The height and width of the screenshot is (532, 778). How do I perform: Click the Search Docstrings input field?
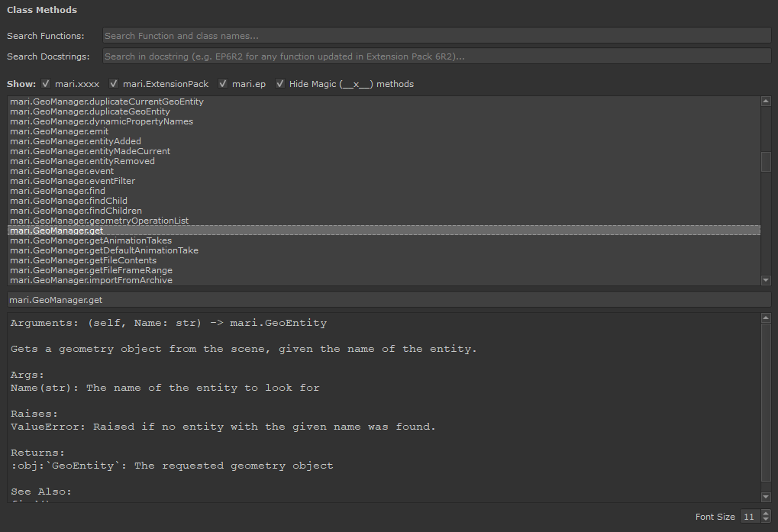[x=436, y=56]
